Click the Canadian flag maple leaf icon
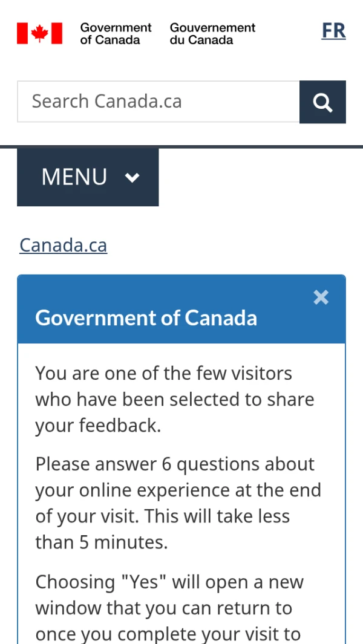363x644 pixels. coord(39,33)
